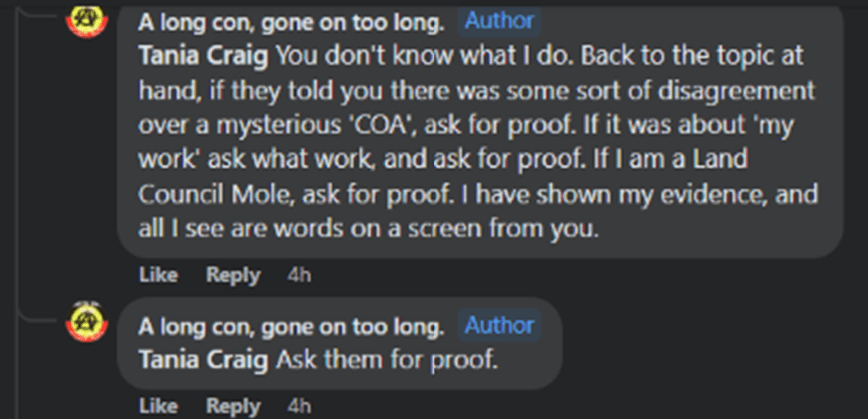The height and width of the screenshot is (419, 868).
Task: Open the second comment's 'A long con, gone on too long.' profile name
Action: (x=291, y=326)
